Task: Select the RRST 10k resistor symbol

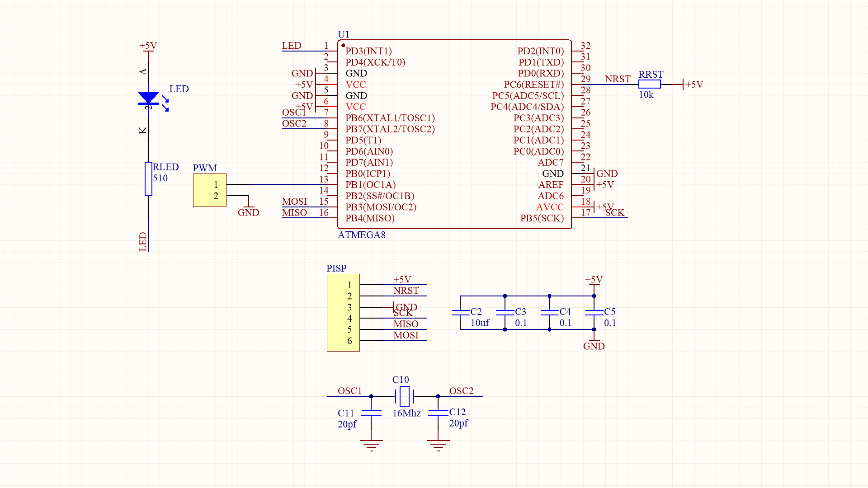Action: 649,84
